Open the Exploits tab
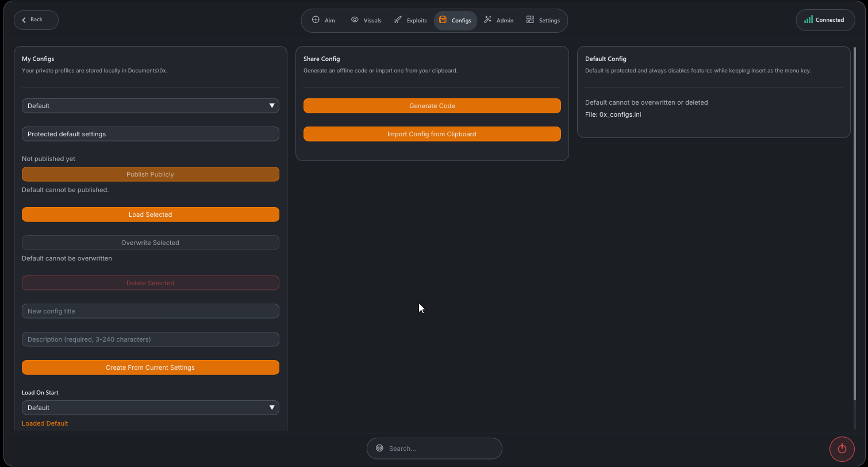 (410, 20)
